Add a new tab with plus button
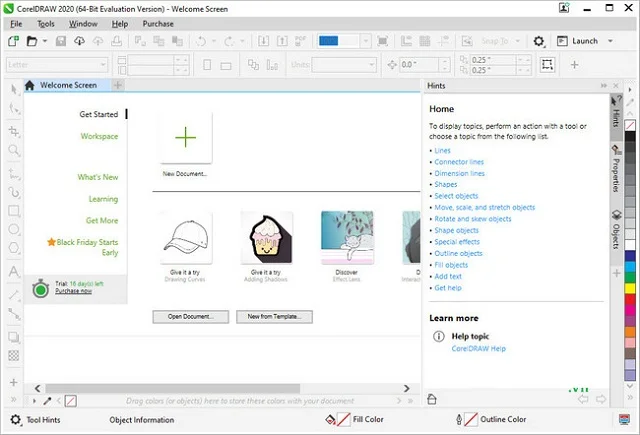The width and height of the screenshot is (640, 435). pyautogui.click(x=118, y=85)
